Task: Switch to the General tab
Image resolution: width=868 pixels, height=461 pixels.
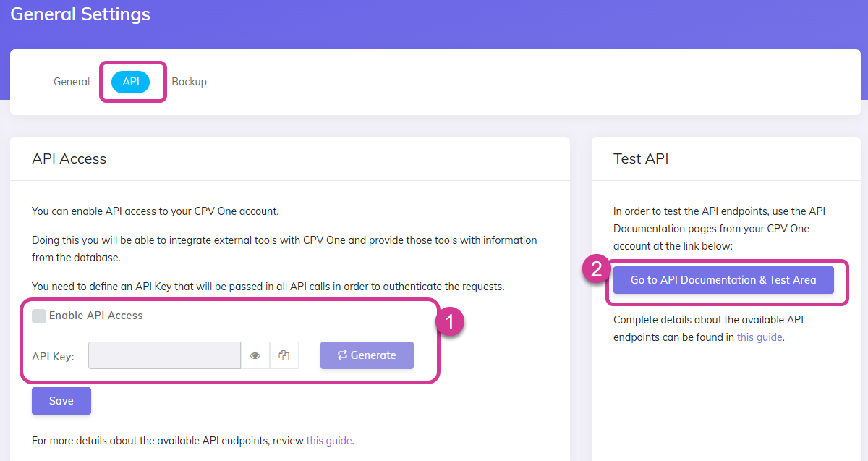Action: click(x=71, y=81)
